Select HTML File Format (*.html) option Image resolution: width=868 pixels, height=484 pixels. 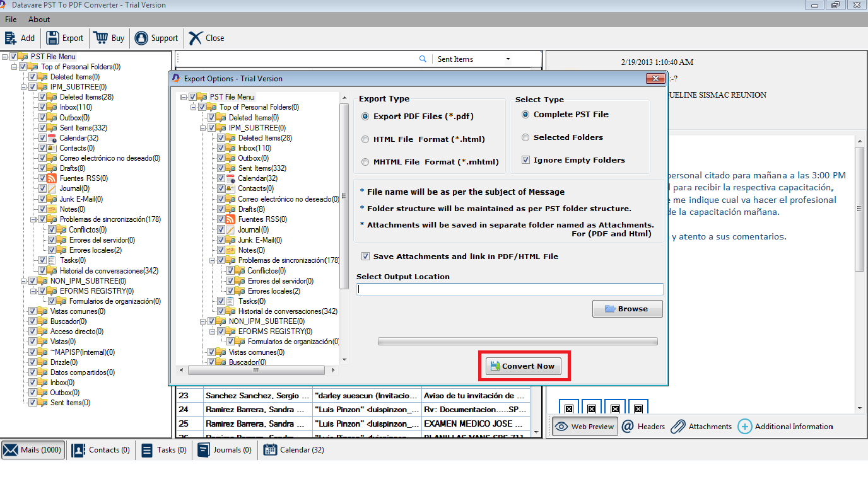366,139
